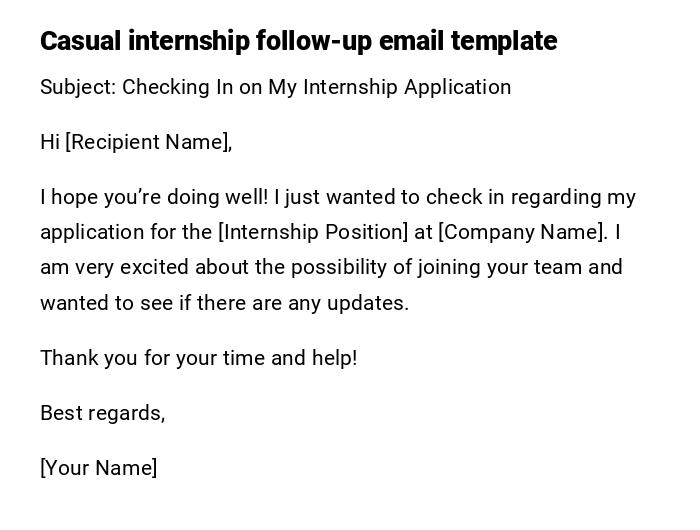
Task: Click "Checking In" in the subject line
Action: [x=178, y=87]
